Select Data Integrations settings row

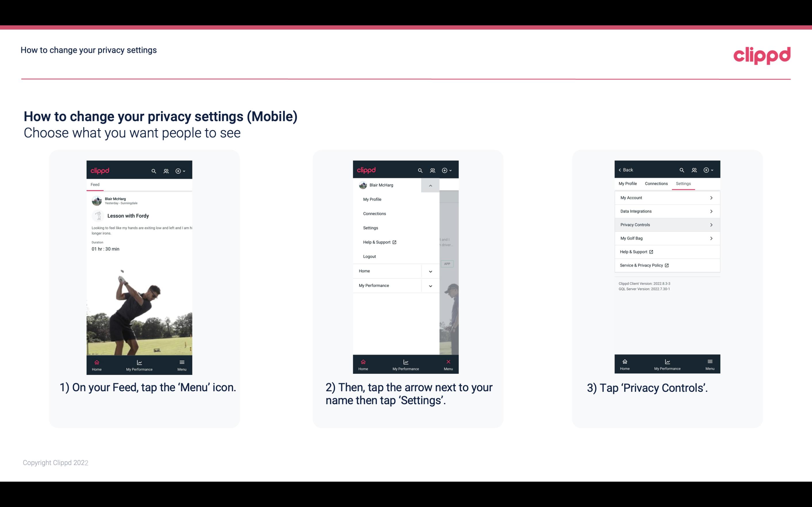coord(667,211)
